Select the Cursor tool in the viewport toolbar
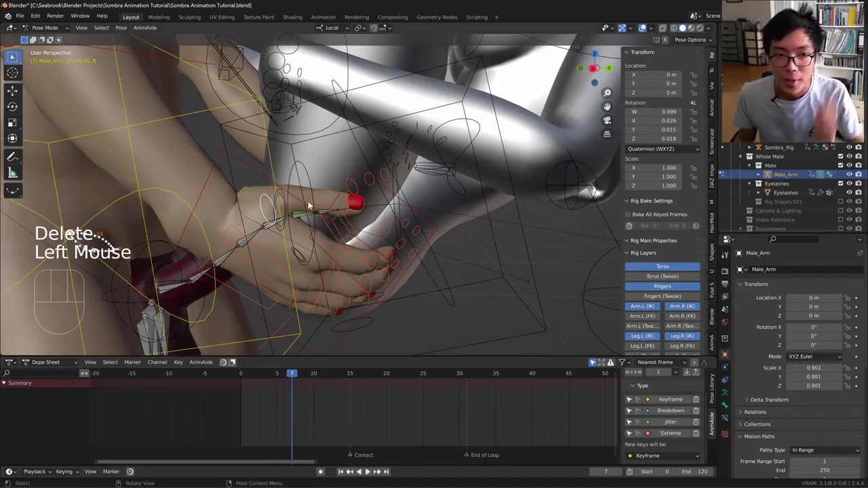The width and height of the screenshot is (868, 488). tap(12, 73)
